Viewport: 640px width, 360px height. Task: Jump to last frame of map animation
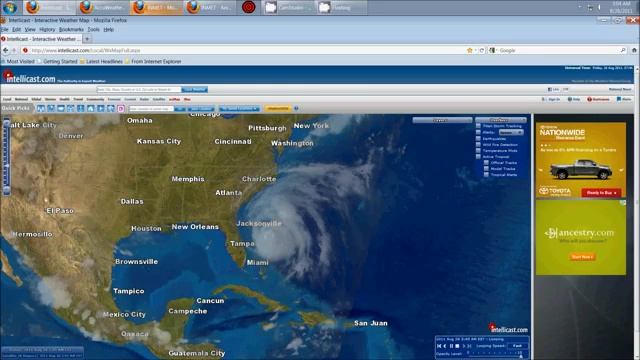point(469,346)
